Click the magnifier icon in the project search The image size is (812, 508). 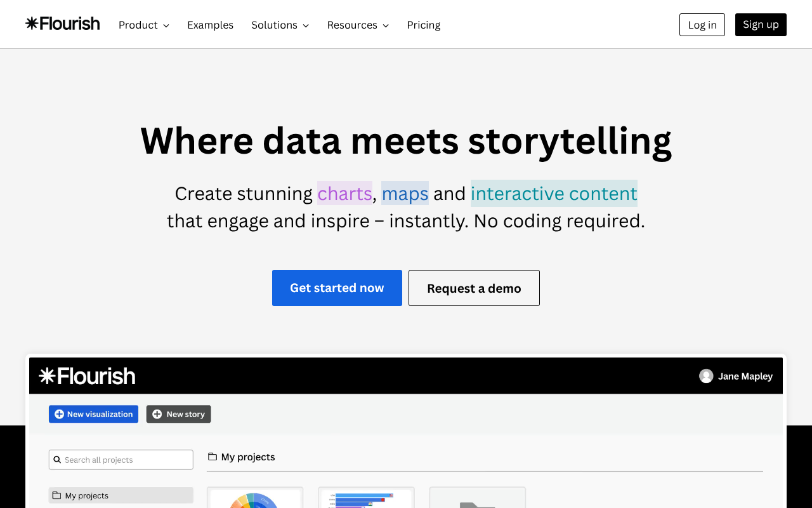pos(57,460)
